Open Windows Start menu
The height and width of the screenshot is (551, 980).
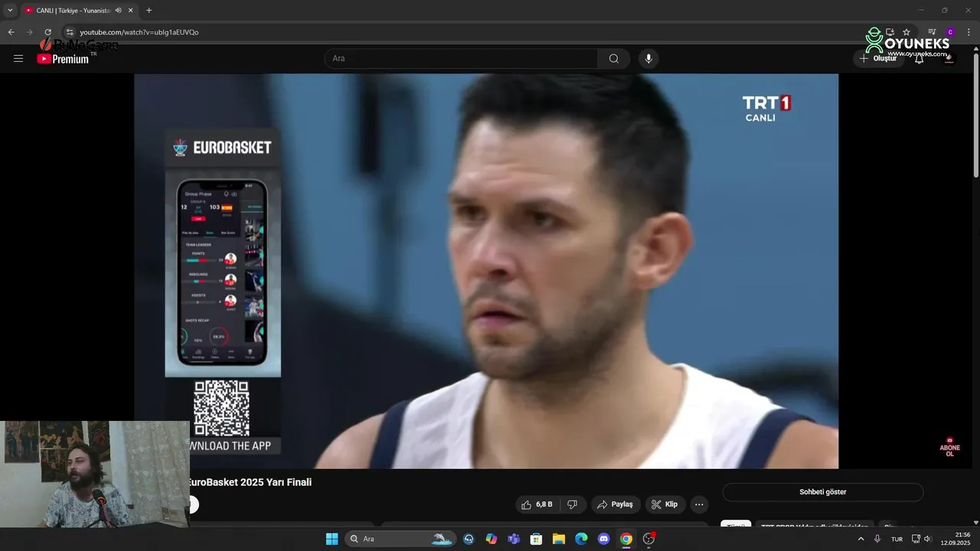click(332, 539)
